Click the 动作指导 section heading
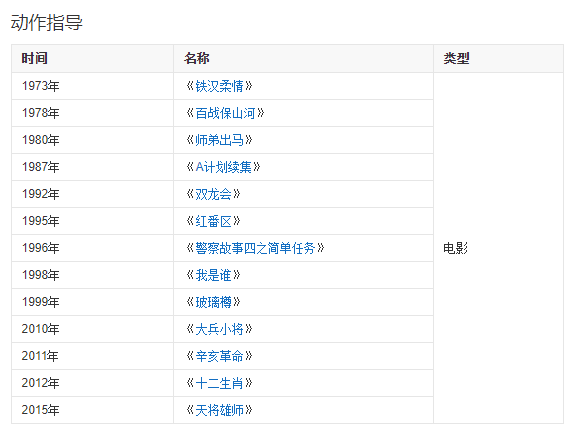587x433 pixels. (46, 22)
